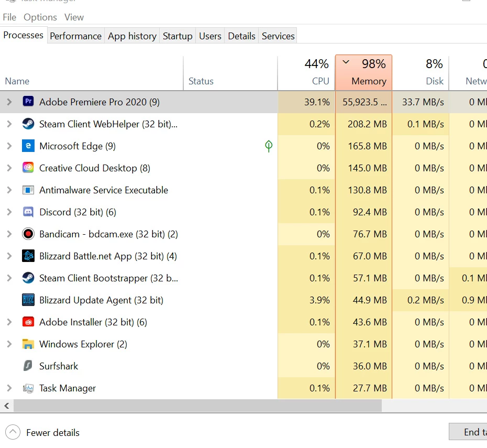Sort by the Name column header
This screenshot has width=487, height=448.
coord(92,73)
